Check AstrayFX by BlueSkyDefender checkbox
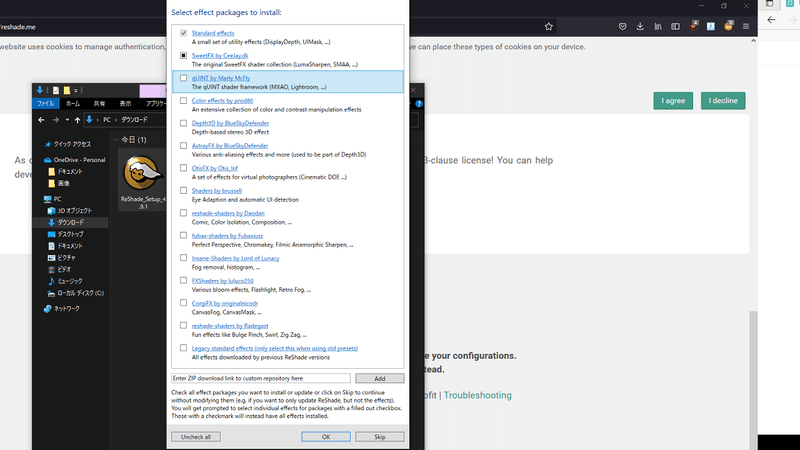The image size is (800, 450). pos(183,145)
